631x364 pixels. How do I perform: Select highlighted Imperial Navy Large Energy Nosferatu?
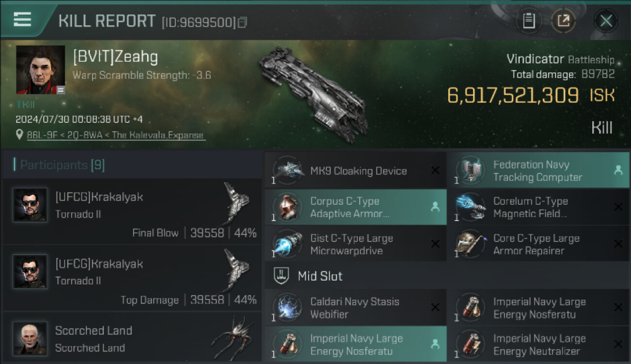[x=356, y=344]
